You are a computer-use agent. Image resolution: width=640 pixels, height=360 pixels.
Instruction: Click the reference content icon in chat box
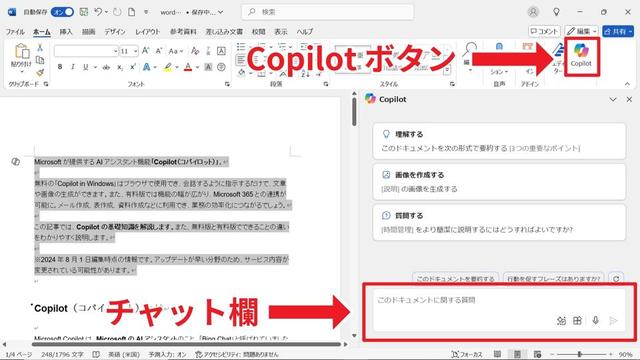[561, 321]
